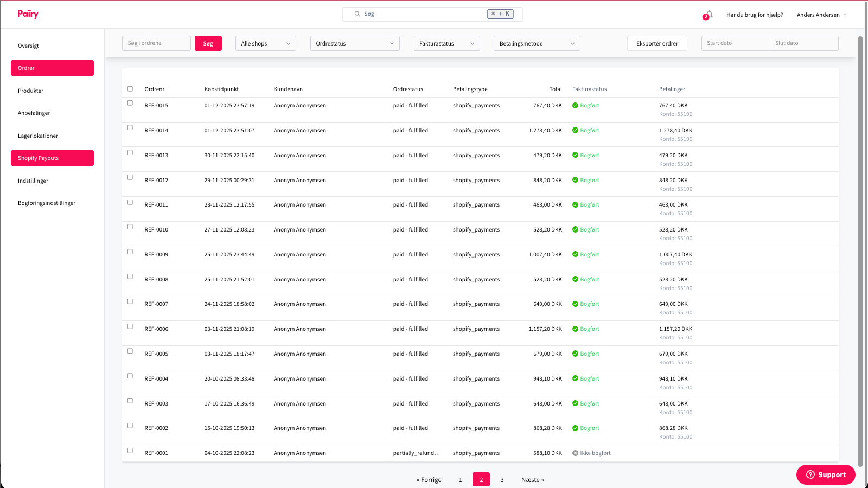Image resolution: width=868 pixels, height=488 pixels.
Task: Go to page 3 of the order list
Action: coord(502,479)
